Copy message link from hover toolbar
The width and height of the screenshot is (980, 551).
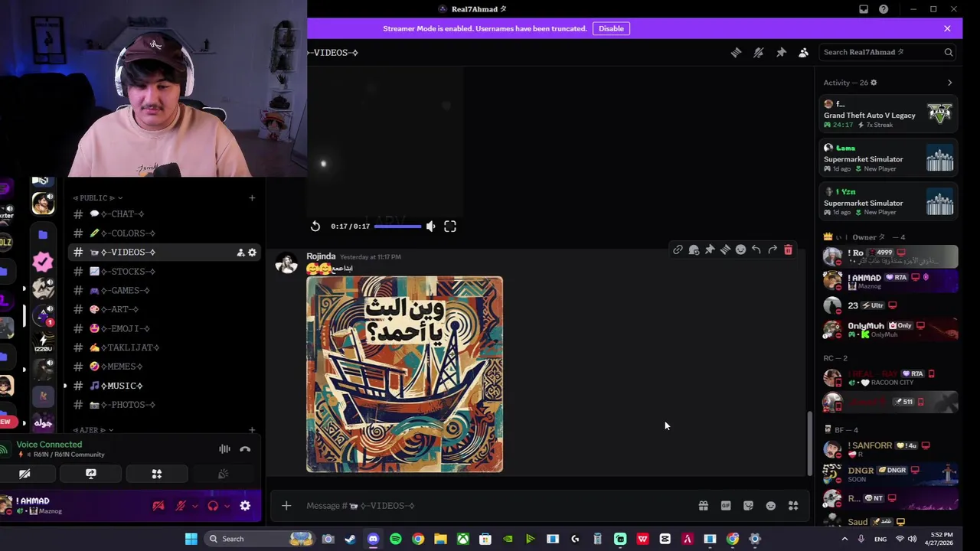point(678,249)
